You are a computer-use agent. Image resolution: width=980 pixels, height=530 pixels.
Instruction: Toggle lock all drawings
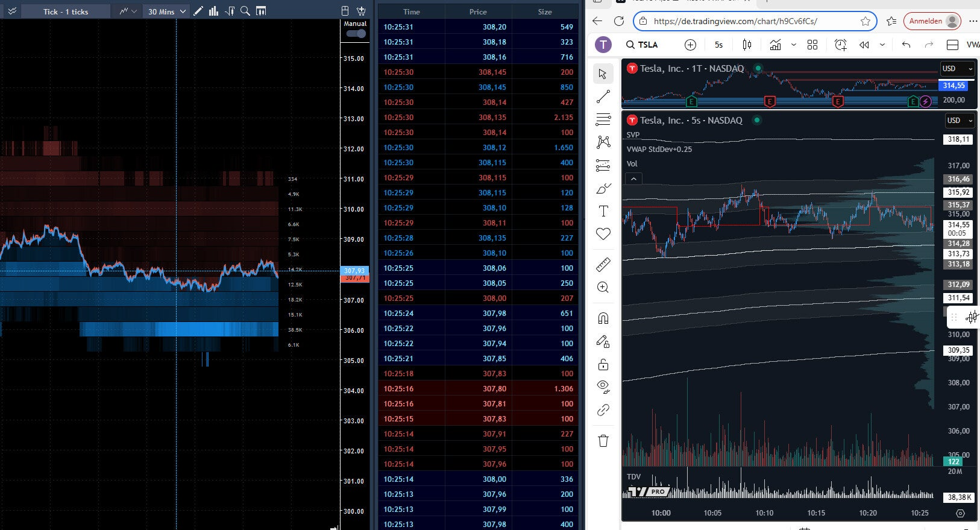pos(603,365)
